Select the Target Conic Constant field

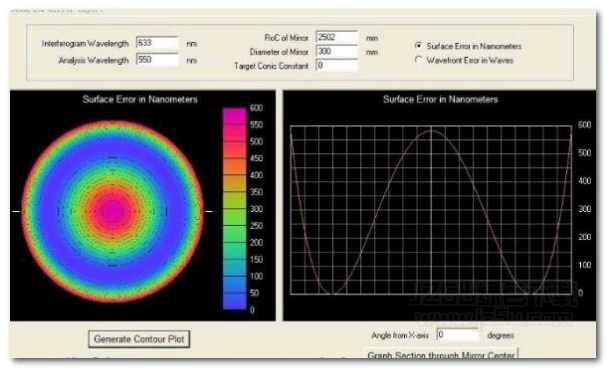(337, 65)
